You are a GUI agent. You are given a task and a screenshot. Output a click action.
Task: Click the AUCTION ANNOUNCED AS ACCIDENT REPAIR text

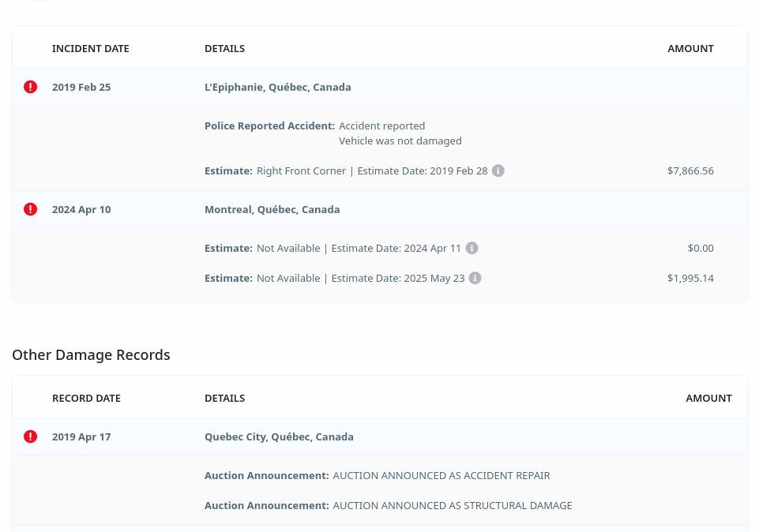441,475
